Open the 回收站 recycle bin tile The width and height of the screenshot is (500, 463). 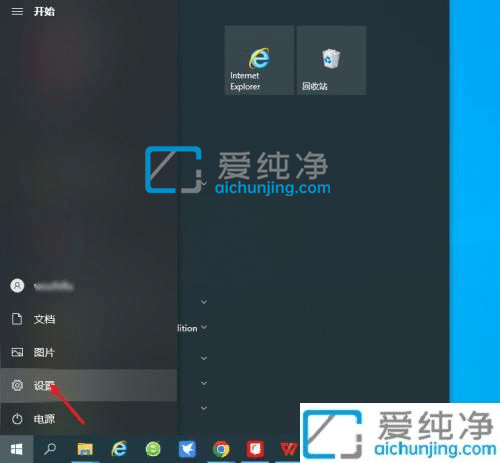[x=332, y=60]
